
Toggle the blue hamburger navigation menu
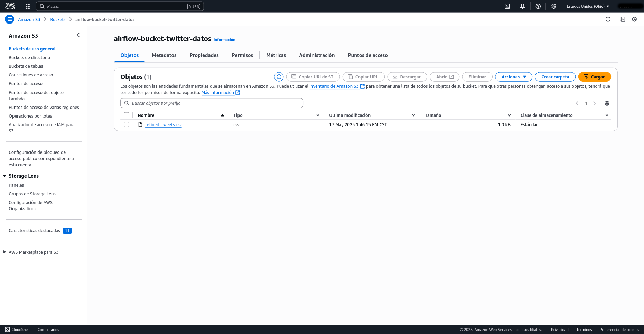click(x=10, y=19)
